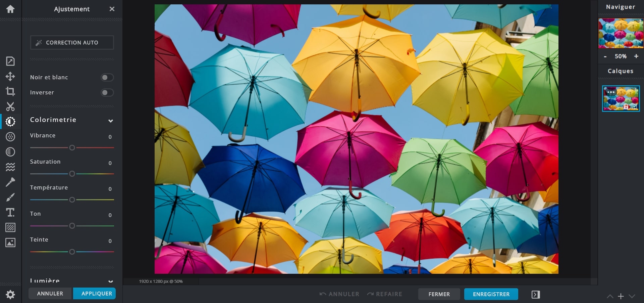Screen dimensions: 644x303
Task: Click the image size status text
Action: point(161,282)
